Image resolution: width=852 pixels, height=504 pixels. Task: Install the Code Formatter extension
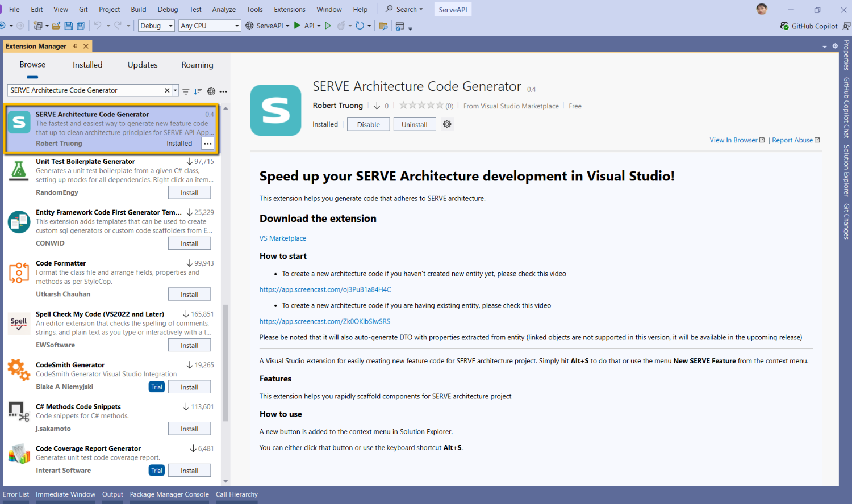pyautogui.click(x=189, y=294)
